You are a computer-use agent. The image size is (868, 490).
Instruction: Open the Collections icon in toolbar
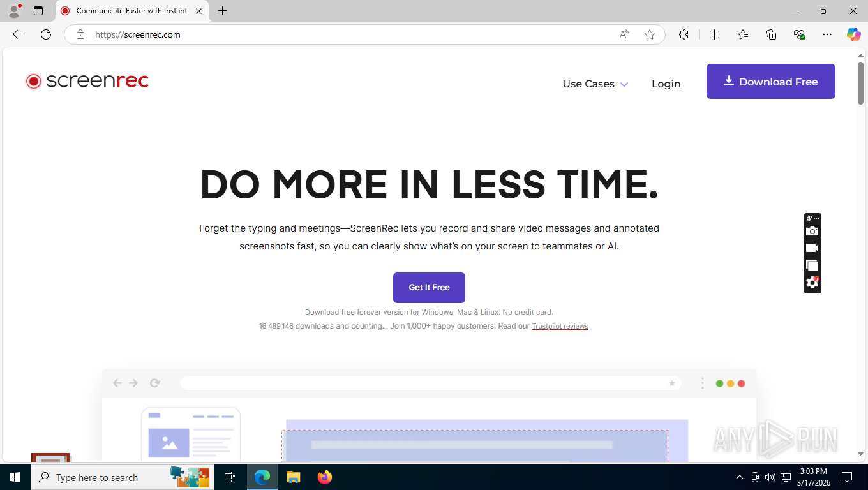771,34
